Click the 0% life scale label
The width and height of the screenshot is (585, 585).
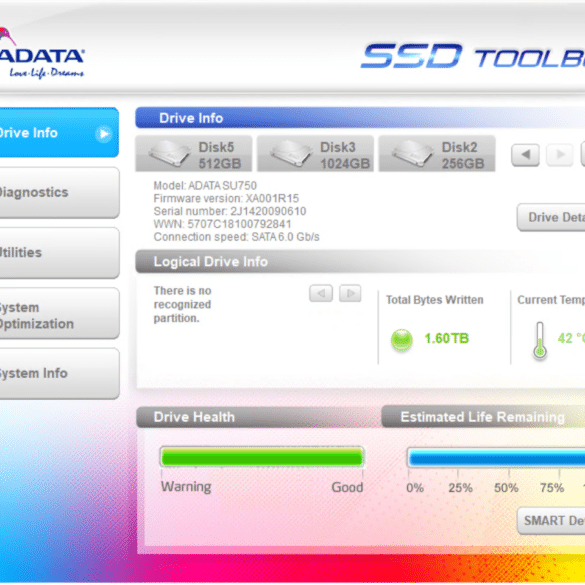415,488
